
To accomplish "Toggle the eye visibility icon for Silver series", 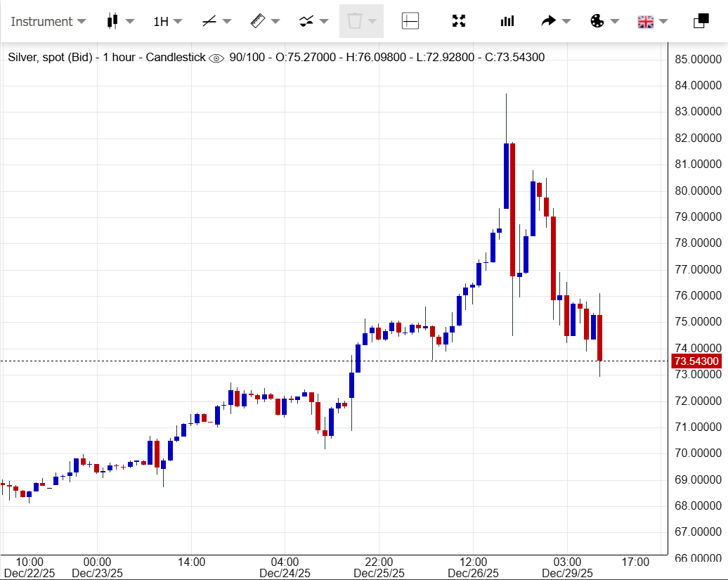I will (216, 58).
